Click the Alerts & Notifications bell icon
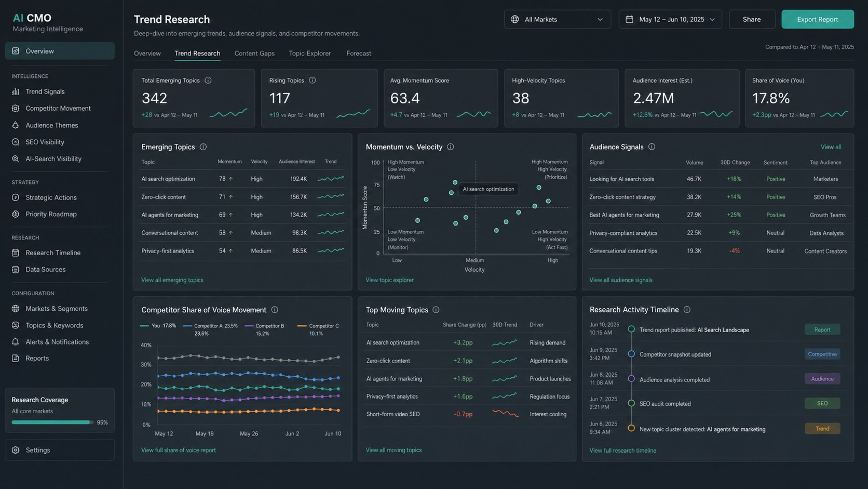This screenshot has width=868, height=489. pyautogui.click(x=16, y=342)
